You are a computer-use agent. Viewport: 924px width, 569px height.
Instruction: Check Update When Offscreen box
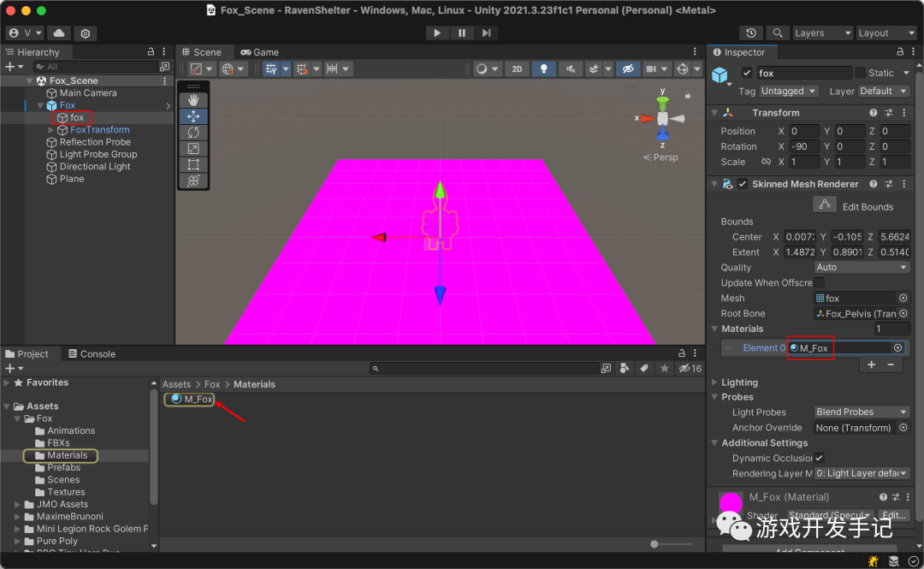pos(819,282)
